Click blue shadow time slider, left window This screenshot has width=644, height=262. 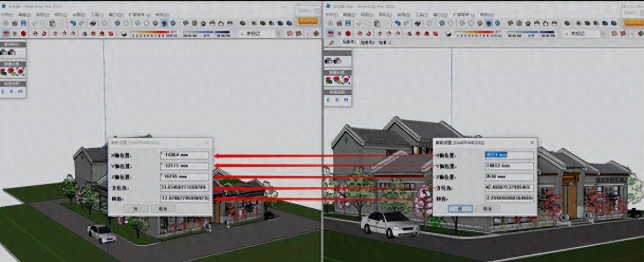pos(206,33)
